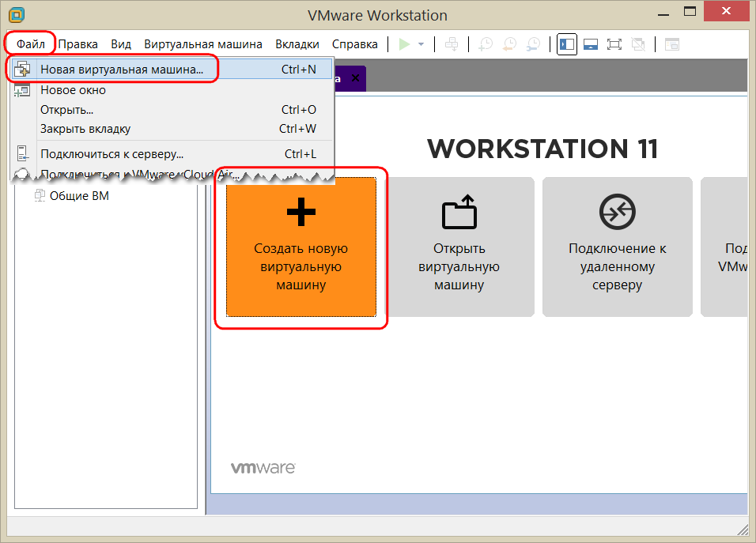Click Создать новую виртуальную машину tile

(x=301, y=247)
